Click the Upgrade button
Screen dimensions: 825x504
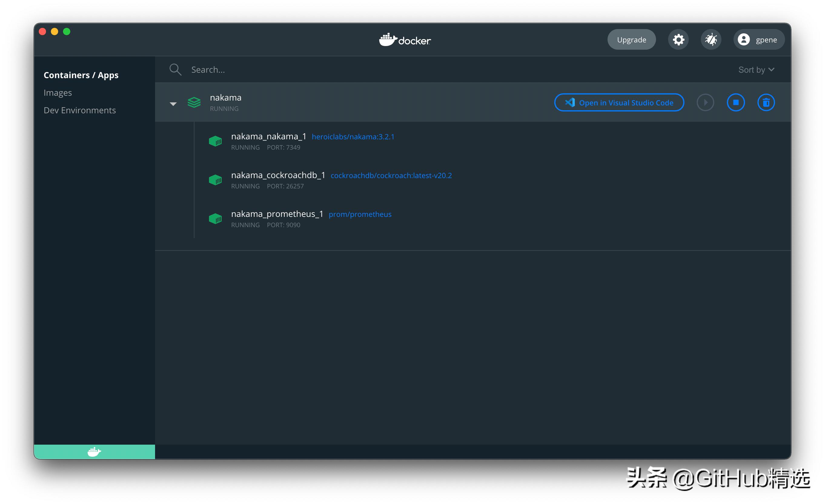[631, 40]
